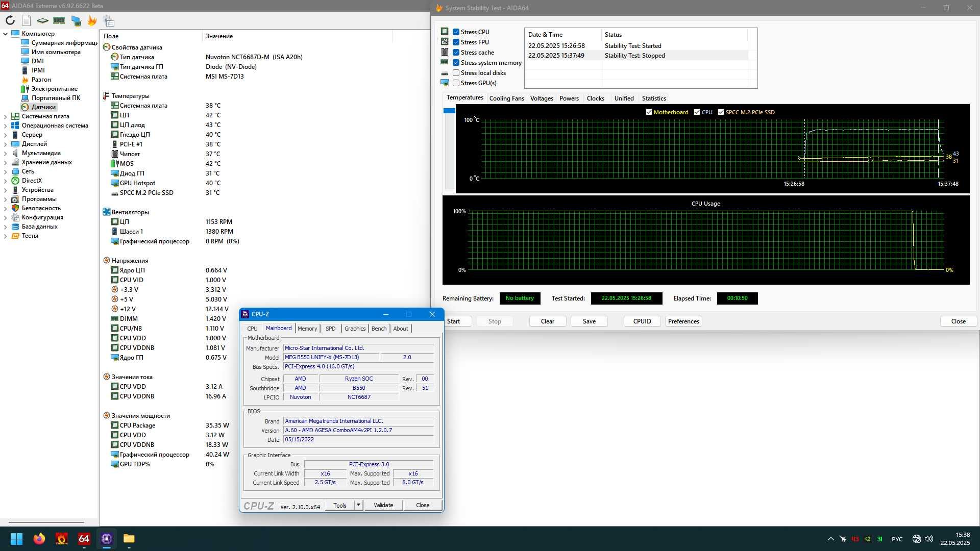Enable Stress GPU(s) checkbox

pos(456,83)
